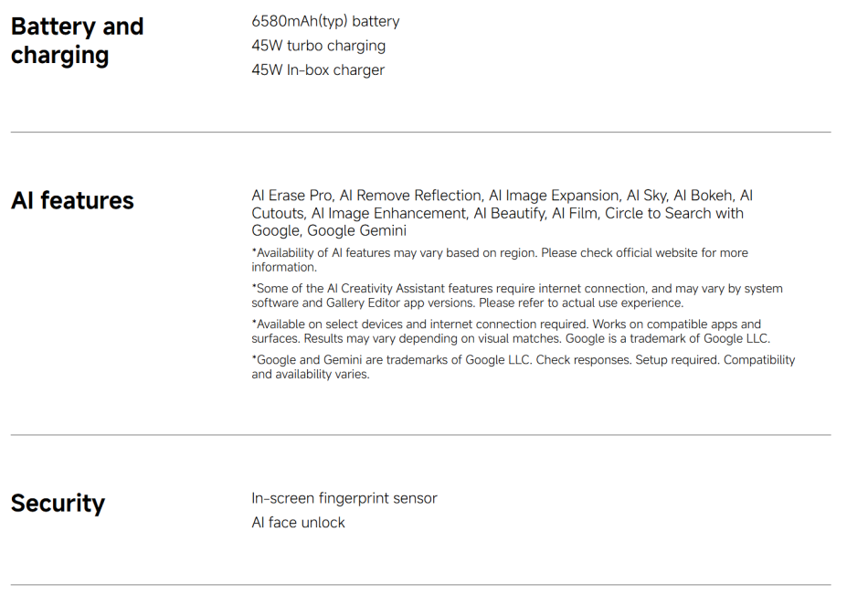Screen dimensions: 868x606
Task: Click the "In-screen fingerprint sensor" text line
Action: point(344,498)
